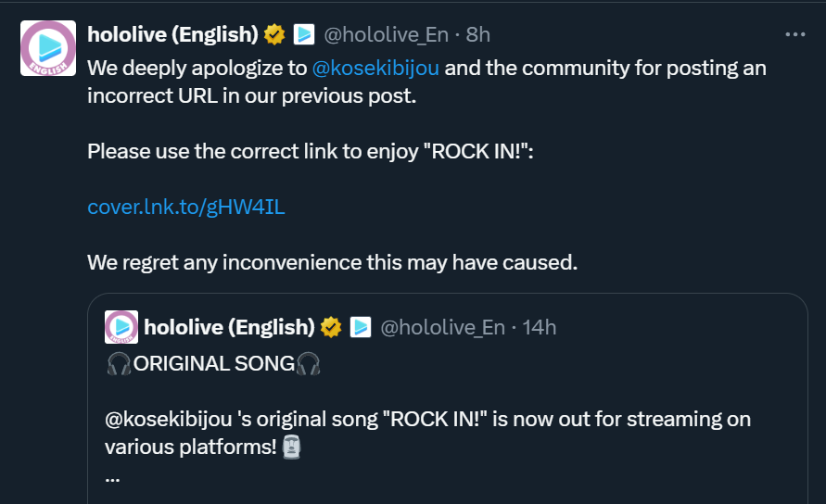Open the small avatar in the quoted post
This screenshot has height=504, width=826.
pyautogui.click(x=121, y=327)
